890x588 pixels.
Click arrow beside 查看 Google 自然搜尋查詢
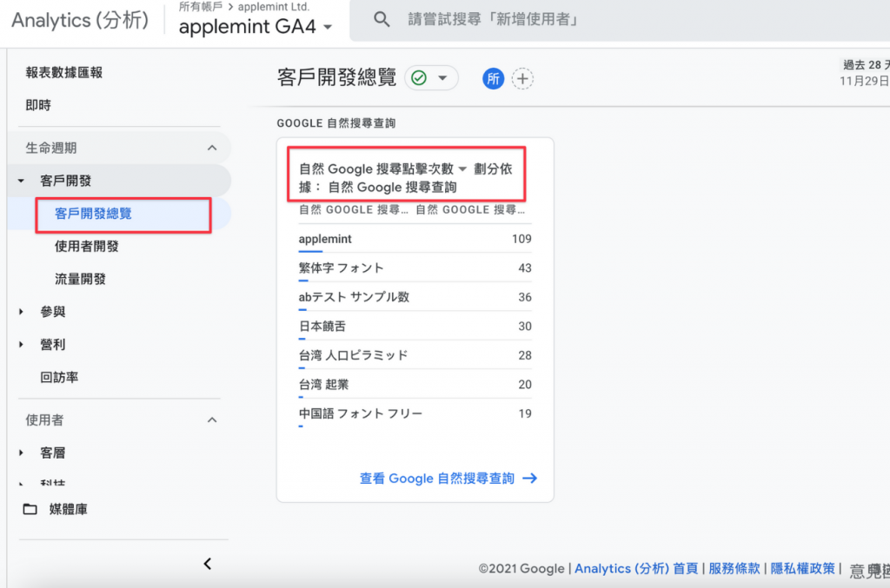click(529, 479)
